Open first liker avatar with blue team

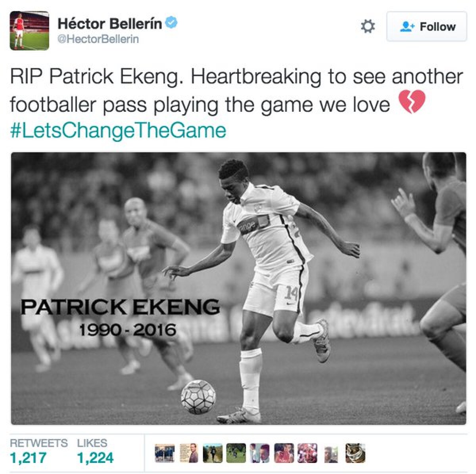(x=165, y=453)
